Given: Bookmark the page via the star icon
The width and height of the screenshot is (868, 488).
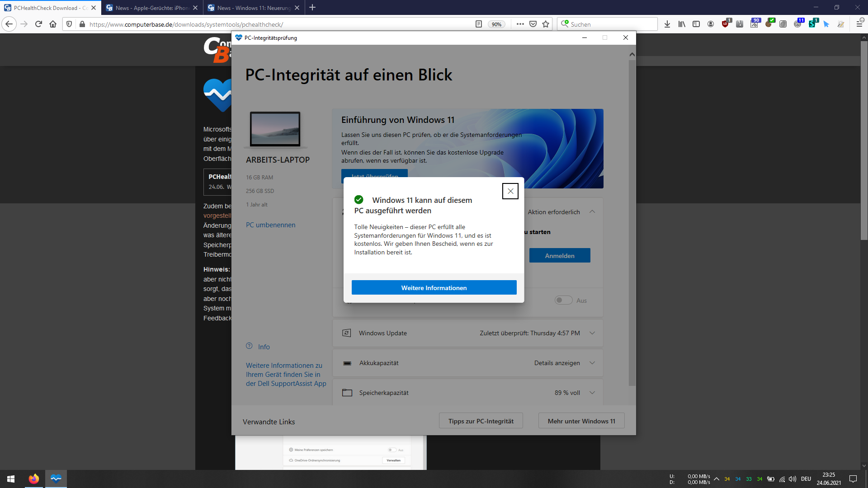Looking at the screenshot, I should point(545,24).
